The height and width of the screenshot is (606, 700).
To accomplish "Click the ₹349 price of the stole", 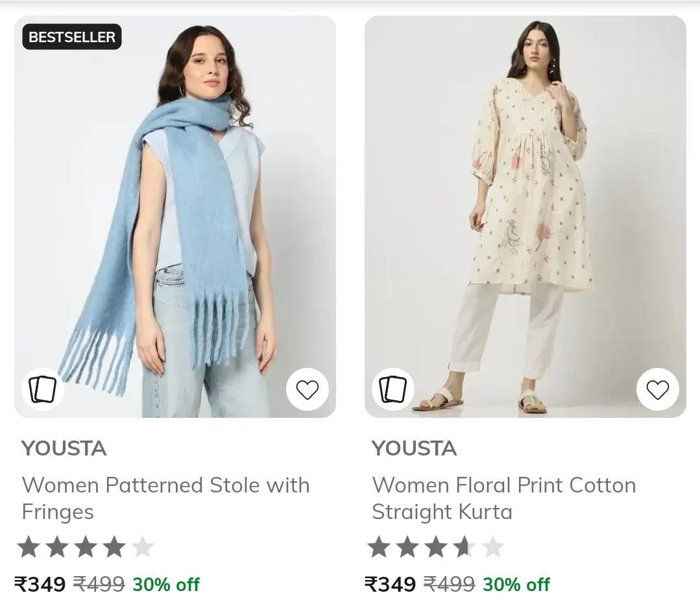I will 40,584.
